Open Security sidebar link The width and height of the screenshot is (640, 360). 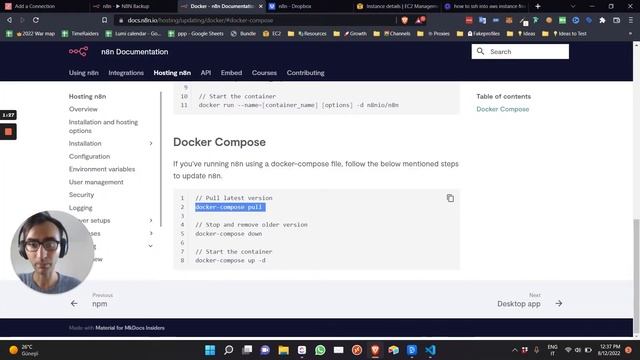(81, 195)
